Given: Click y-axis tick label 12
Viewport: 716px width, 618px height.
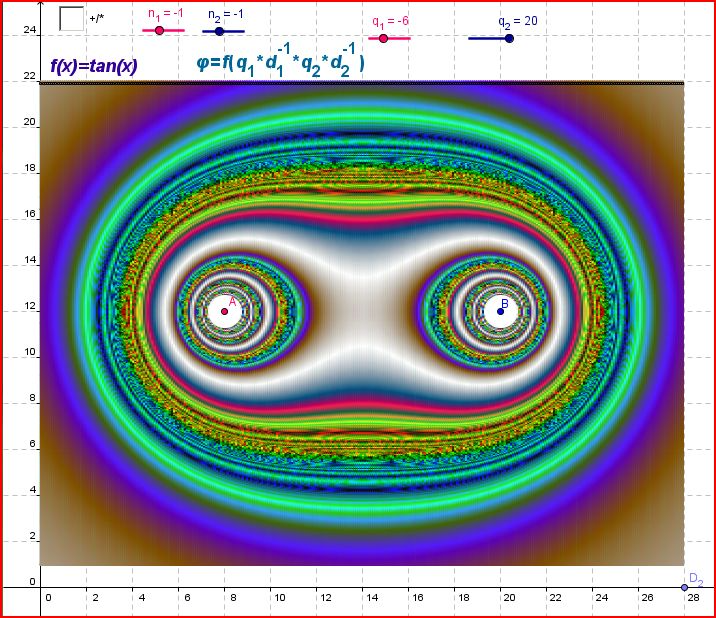Looking at the screenshot, I should pyautogui.click(x=30, y=310).
